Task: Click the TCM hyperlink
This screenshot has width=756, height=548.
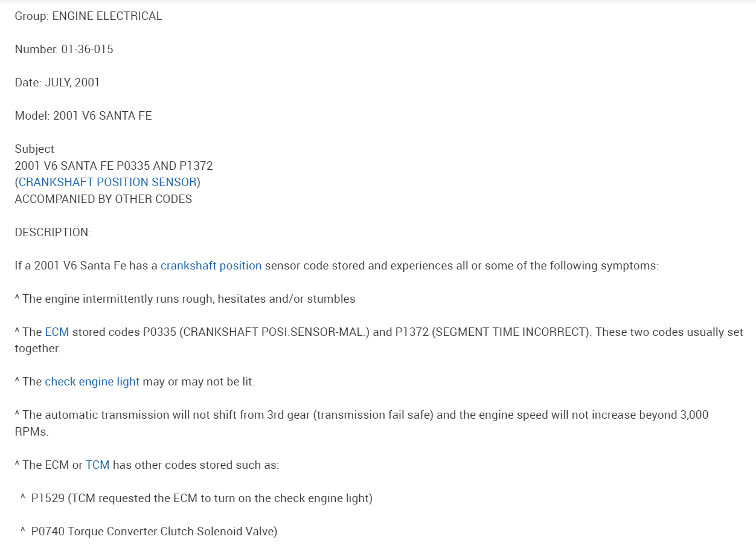Action: point(97,465)
